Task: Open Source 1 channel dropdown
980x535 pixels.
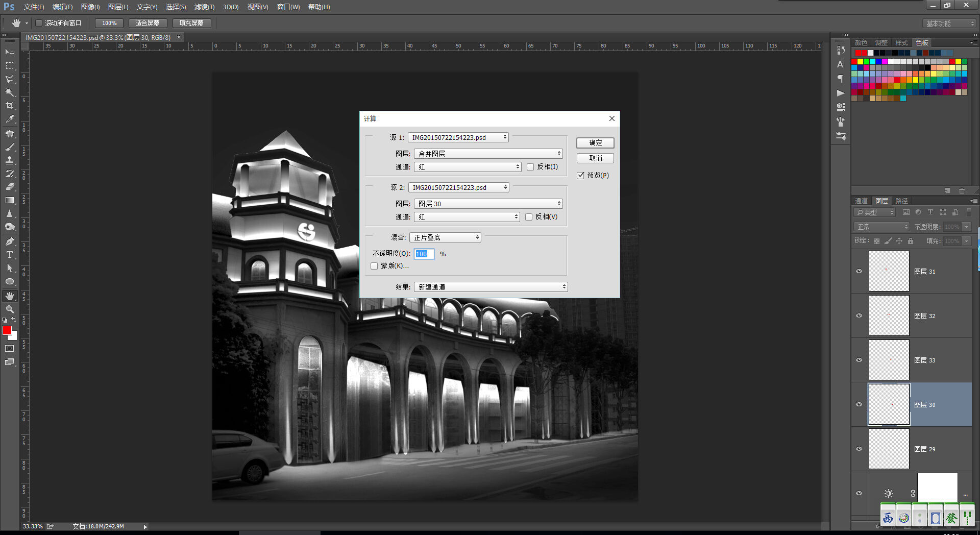Action: [x=468, y=167]
